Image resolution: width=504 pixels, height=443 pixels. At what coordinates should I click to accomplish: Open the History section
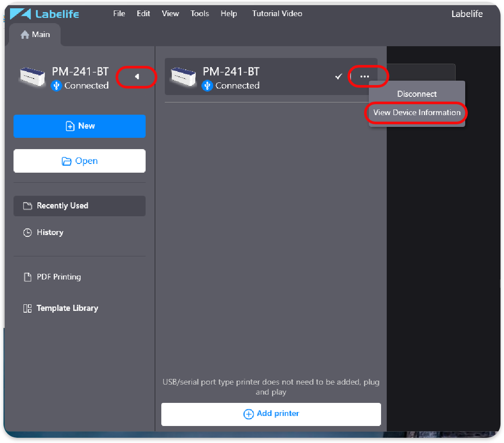tap(50, 232)
